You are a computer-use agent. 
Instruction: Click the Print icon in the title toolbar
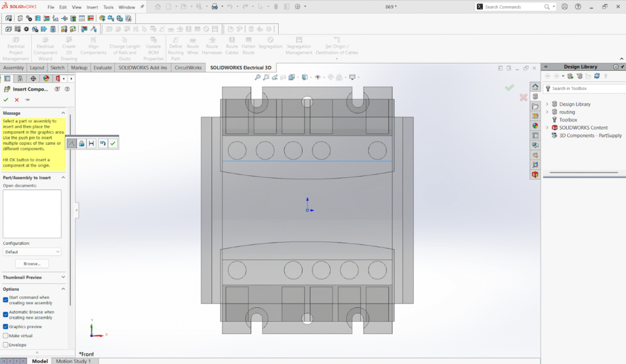215,7
